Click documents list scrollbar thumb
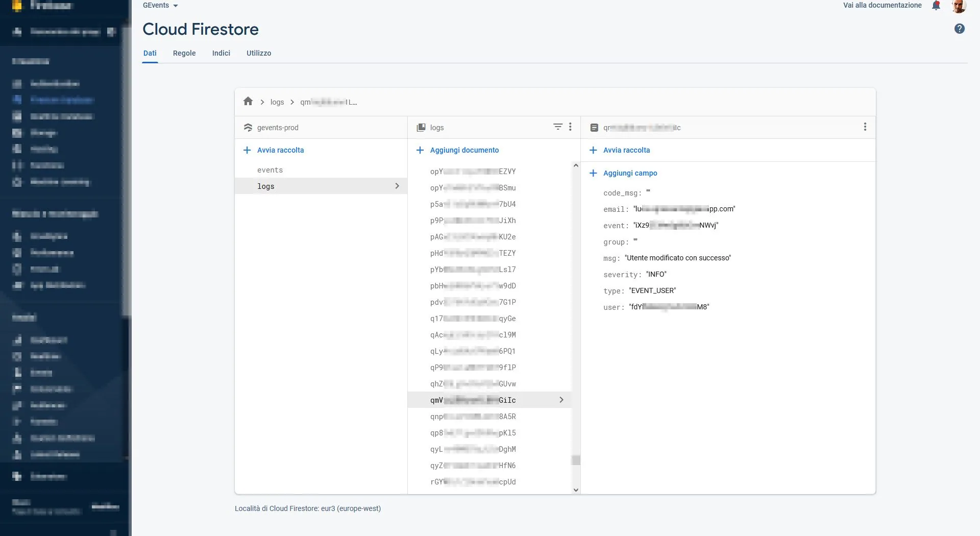The image size is (980, 536). 576,460
